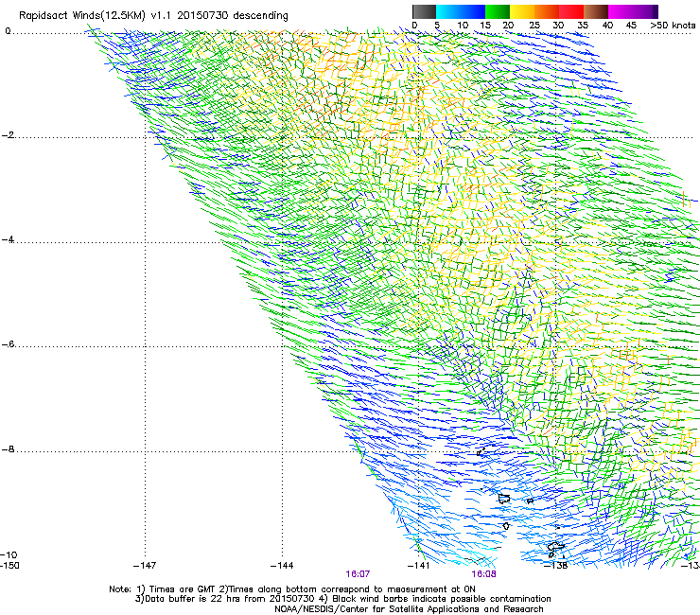Click the magenta 40-45 knots legend segment
This screenshot has width=700, height=615.
click(621, 11)
